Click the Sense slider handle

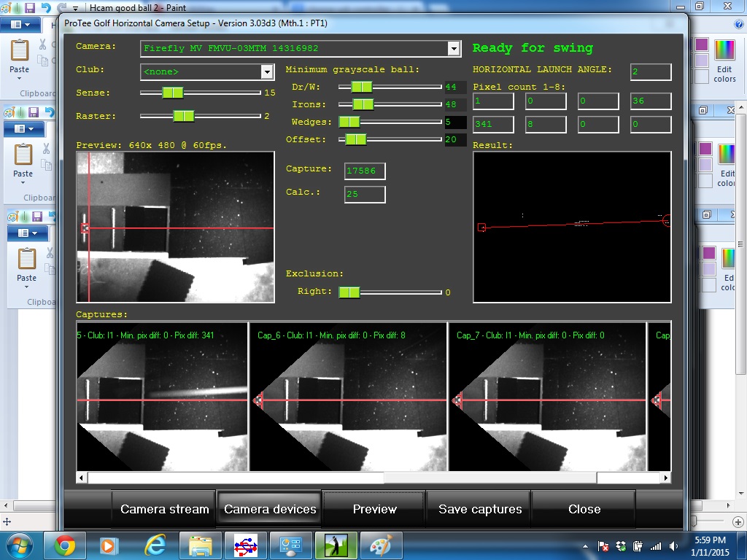pos(172,93)
